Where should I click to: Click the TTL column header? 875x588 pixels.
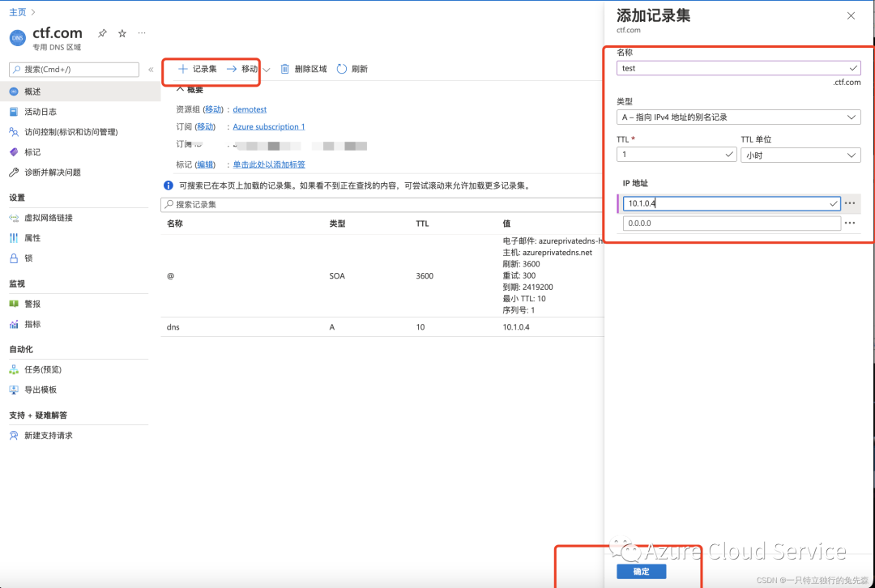(422, 224)
